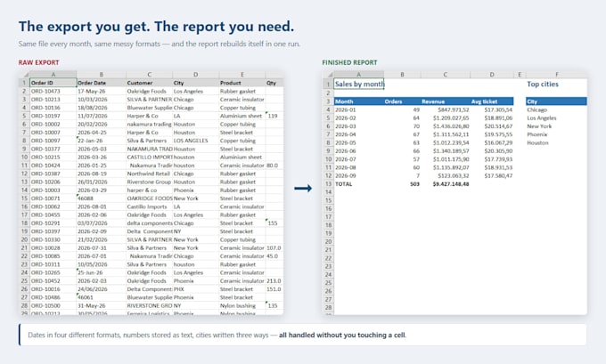Click the customer cell delta components

pyautogui.click(x=149, y=223)
